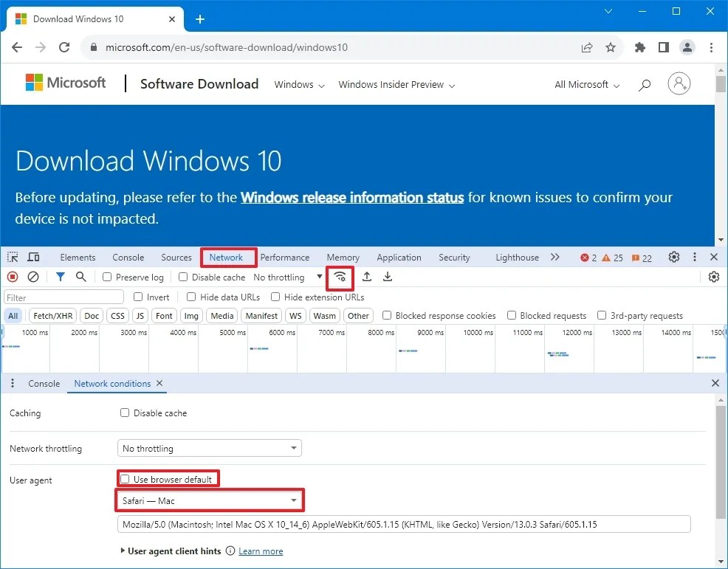Open network conditions via the wifi icon
Image resolution: width=728 pixels, height=569 pixels.
[340, 277]
